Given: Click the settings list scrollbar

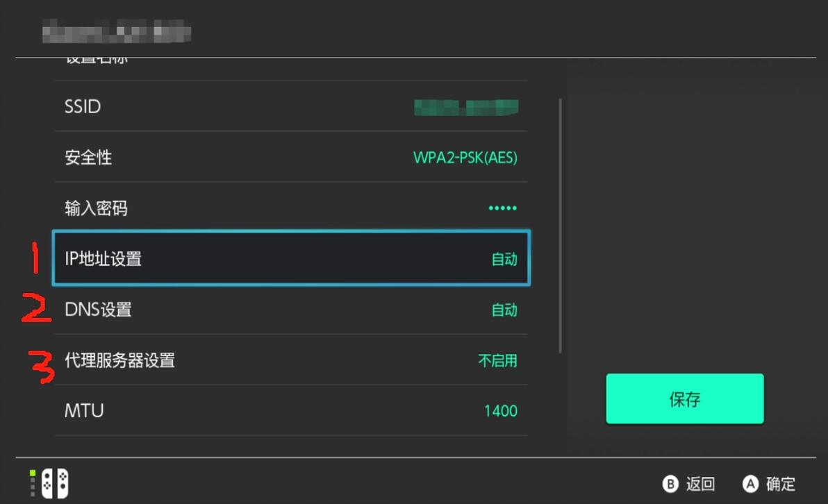Looking at the screenshot, I should [560, 226].
